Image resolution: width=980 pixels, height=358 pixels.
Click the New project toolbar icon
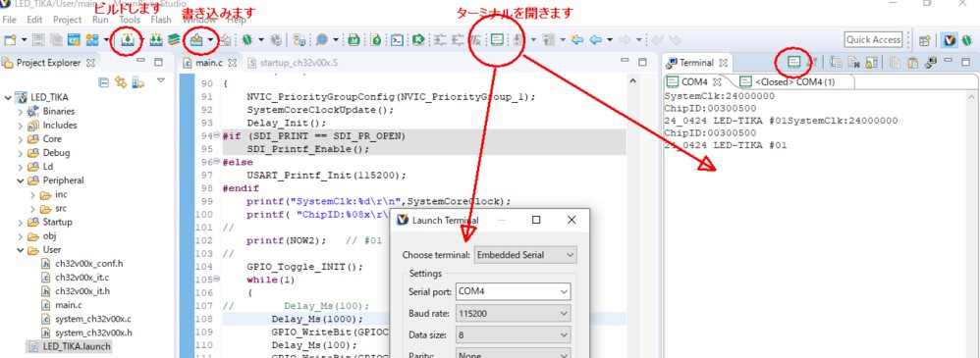(x=11, y=40)
